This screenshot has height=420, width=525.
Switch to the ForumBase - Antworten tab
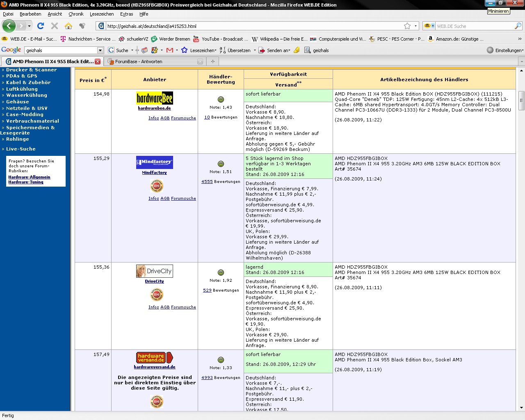tap(155, 62)
